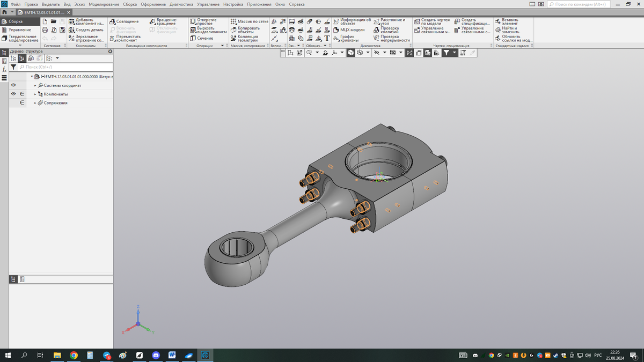Open the Моделирование menu
Viewport: 644px width, 362px height.
tap(104, 4)
